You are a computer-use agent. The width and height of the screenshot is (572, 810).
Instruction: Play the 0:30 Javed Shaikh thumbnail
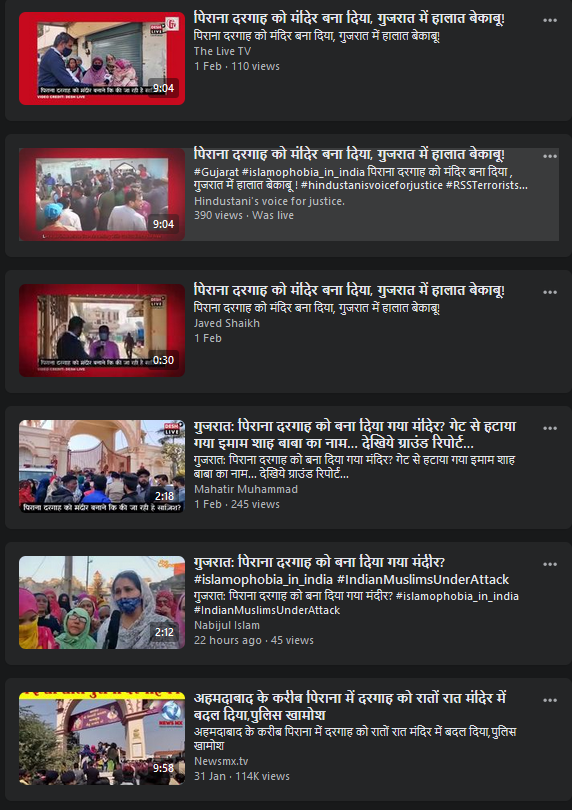102,330
